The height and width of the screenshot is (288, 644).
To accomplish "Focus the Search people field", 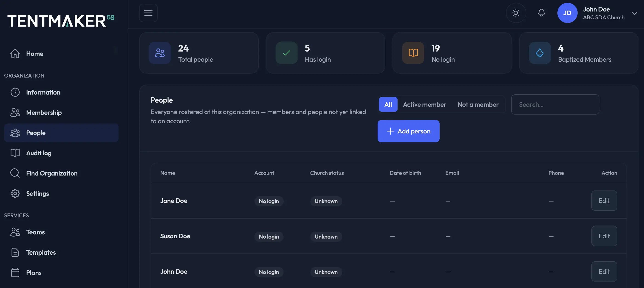I will (555, 104).
